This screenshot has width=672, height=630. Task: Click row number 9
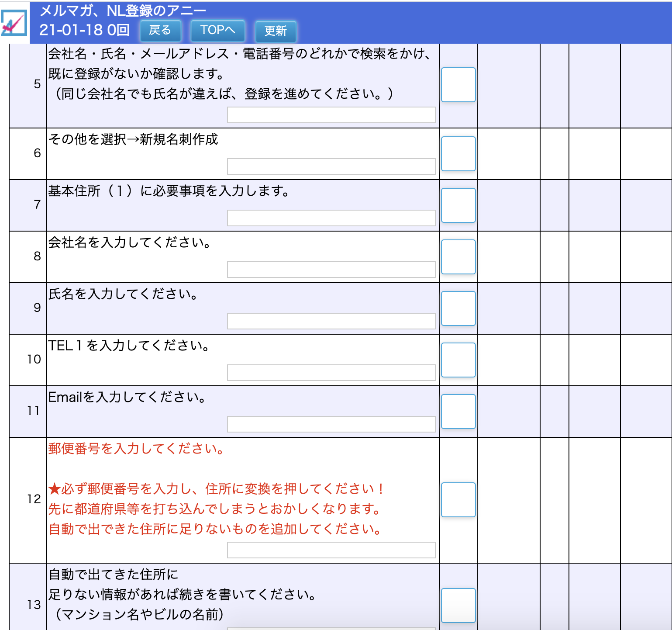tap(37, 308)
